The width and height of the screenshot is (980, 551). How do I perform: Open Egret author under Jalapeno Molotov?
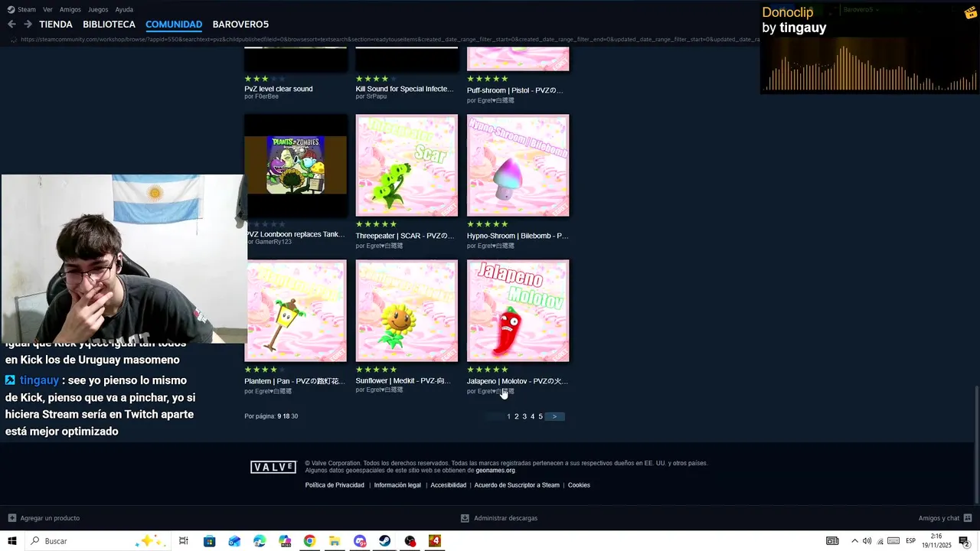point(496,391)
